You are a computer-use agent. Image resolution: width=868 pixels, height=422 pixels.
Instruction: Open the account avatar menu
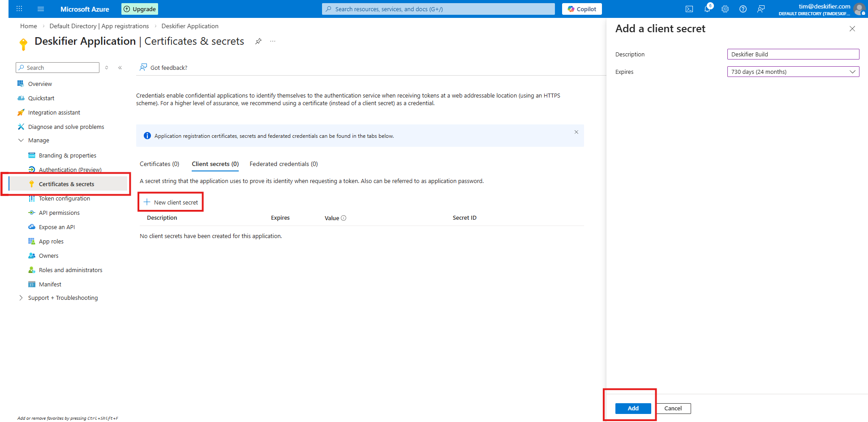[x=859, y=9]
